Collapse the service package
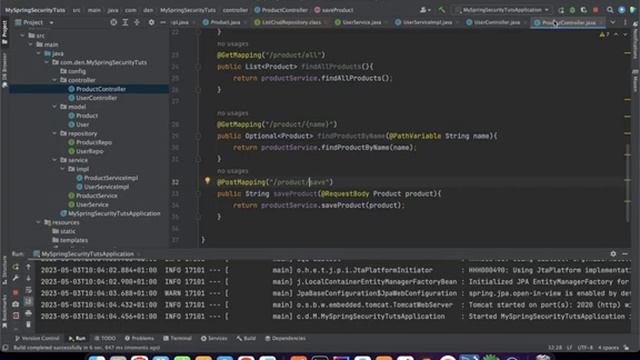Image resolution: width=640 pixels, height=360 pixels. click(55, 160)
